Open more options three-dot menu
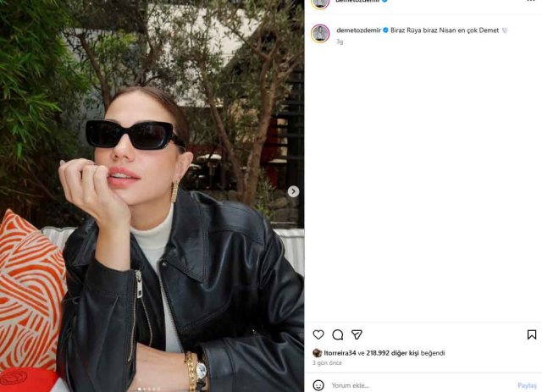The height and width of the screenshot is (392, 542). 531,1
